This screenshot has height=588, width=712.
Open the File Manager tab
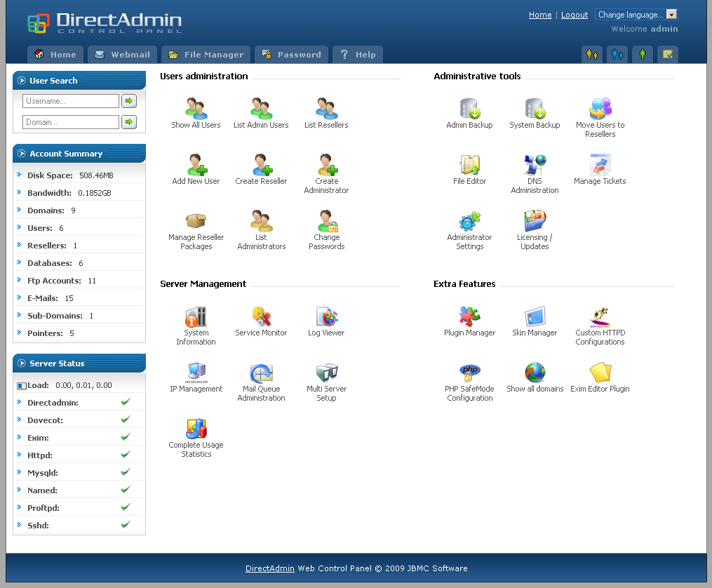[206, 55]
